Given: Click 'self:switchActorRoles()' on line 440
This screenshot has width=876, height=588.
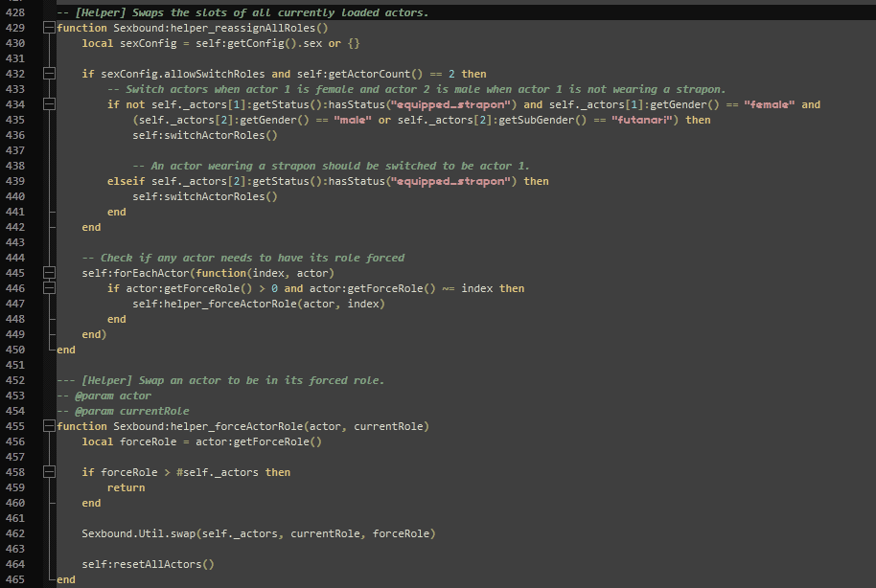Looking at the screenshot, I should point(205,196).
